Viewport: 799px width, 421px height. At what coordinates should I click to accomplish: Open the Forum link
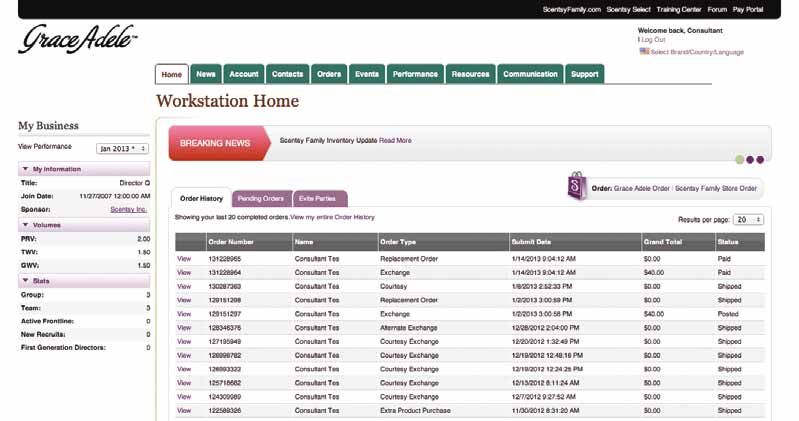tap(717, 10)
